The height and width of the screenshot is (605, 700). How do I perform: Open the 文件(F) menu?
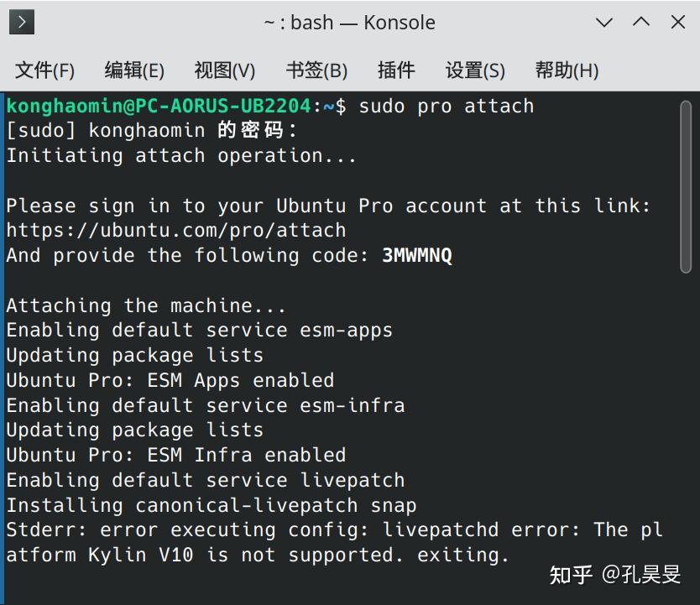click(44, 70)
